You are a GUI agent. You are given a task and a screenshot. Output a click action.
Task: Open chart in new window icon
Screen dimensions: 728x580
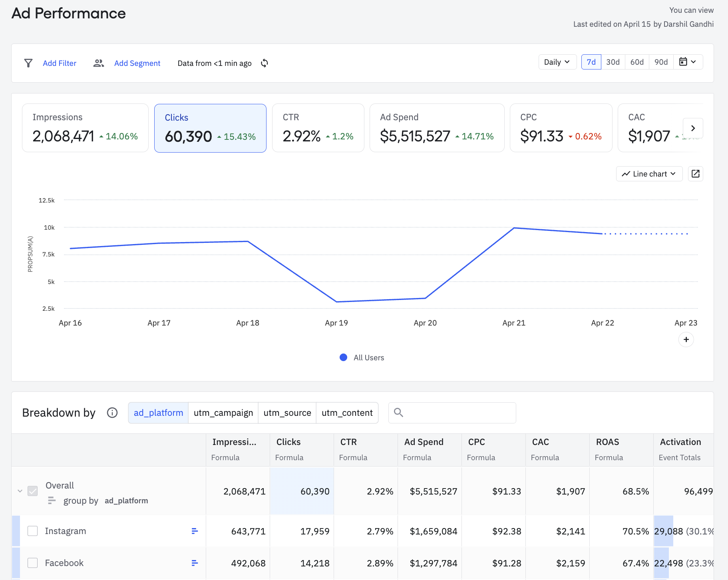tap(696, 174)
